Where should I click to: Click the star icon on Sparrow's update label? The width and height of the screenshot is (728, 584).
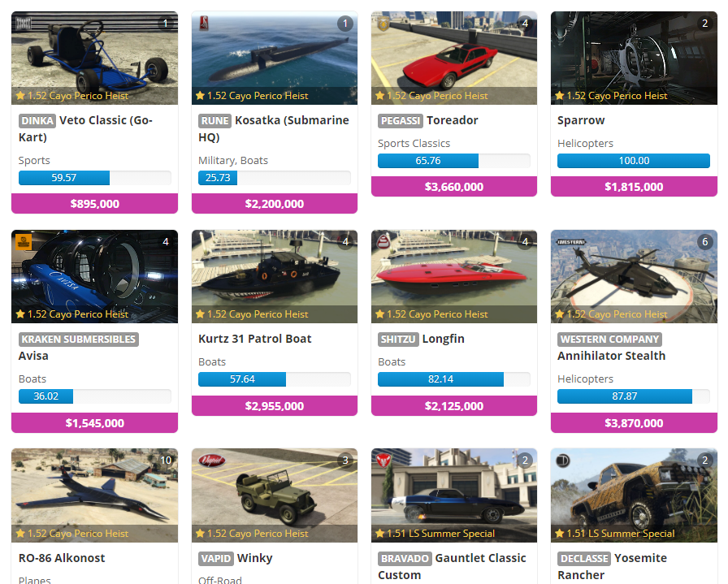(560, 96)
